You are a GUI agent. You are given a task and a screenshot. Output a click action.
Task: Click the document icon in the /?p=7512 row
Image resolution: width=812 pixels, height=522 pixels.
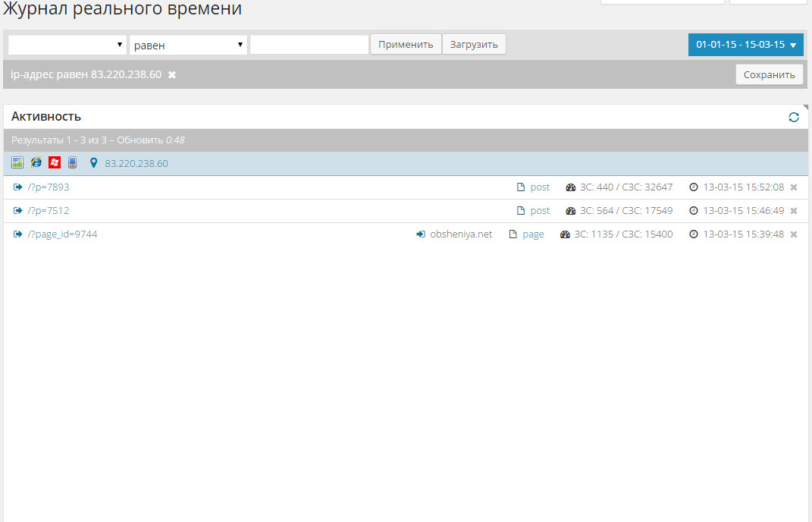point(521,210)
